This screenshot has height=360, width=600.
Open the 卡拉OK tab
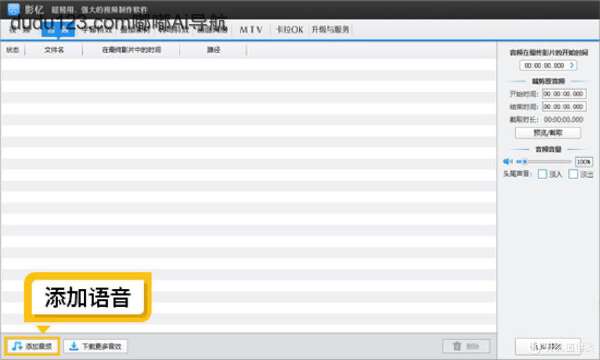pos(290,29)
